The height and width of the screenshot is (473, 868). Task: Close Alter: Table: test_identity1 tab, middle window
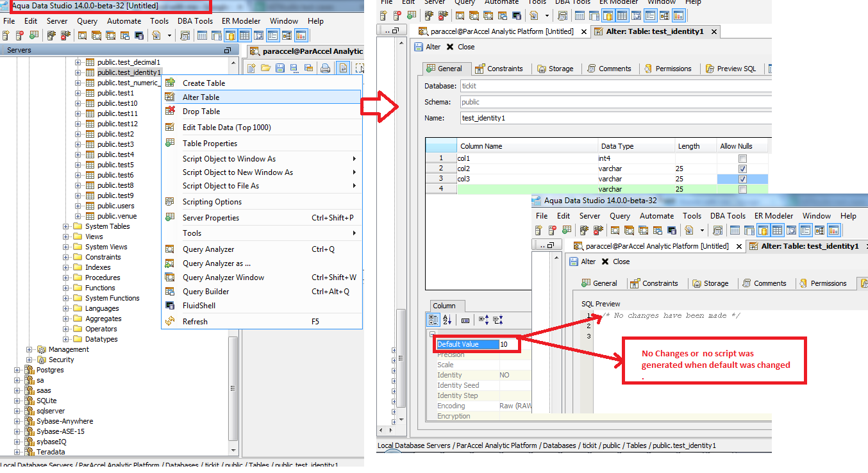click(x=714, y=31)
